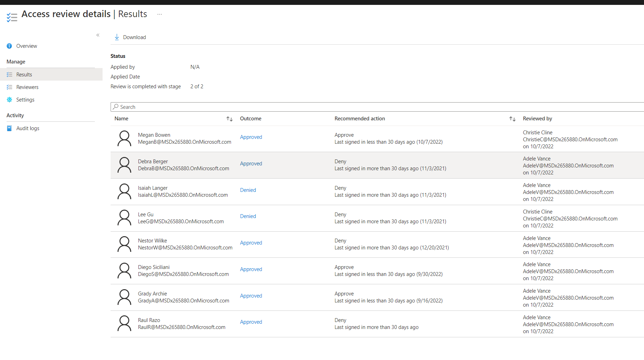644x360 pixels.
Task: Collapse the sidebar with the double chevron
Action: pos(98,35)
